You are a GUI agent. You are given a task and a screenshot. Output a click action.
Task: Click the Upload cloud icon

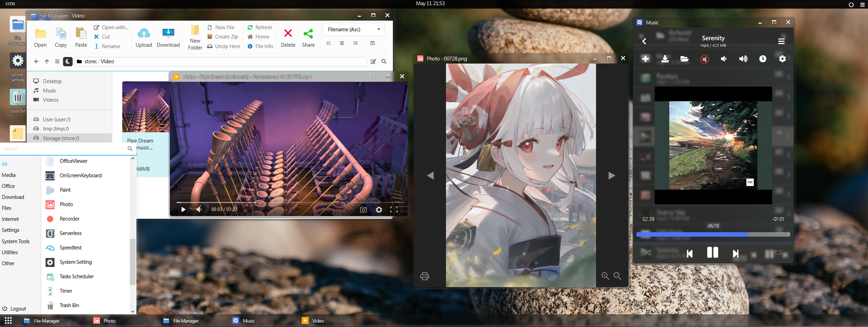pyautogui.click(x=143, y=33)
